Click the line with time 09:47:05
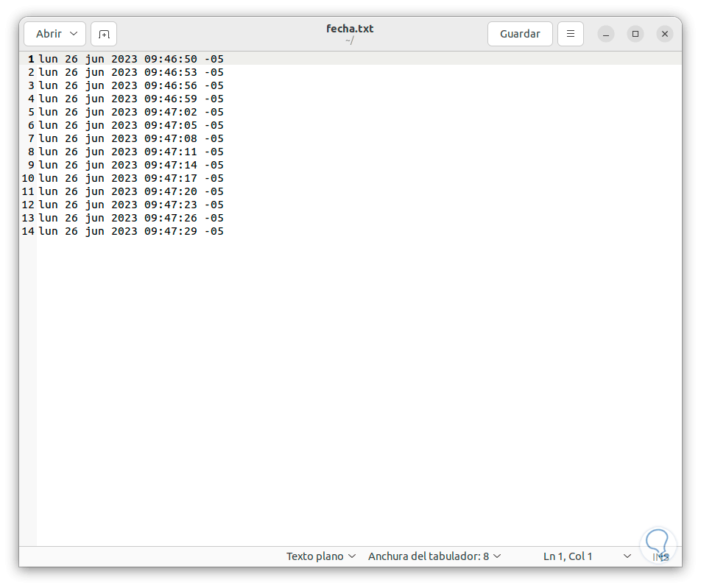 click(131, 125)
